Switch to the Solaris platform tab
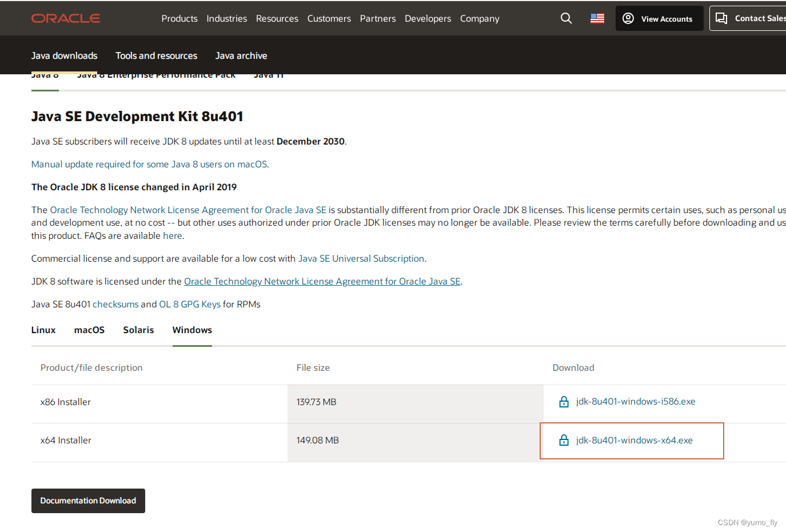The width and height of the screenshot is (786, 532). coord(138,330)
